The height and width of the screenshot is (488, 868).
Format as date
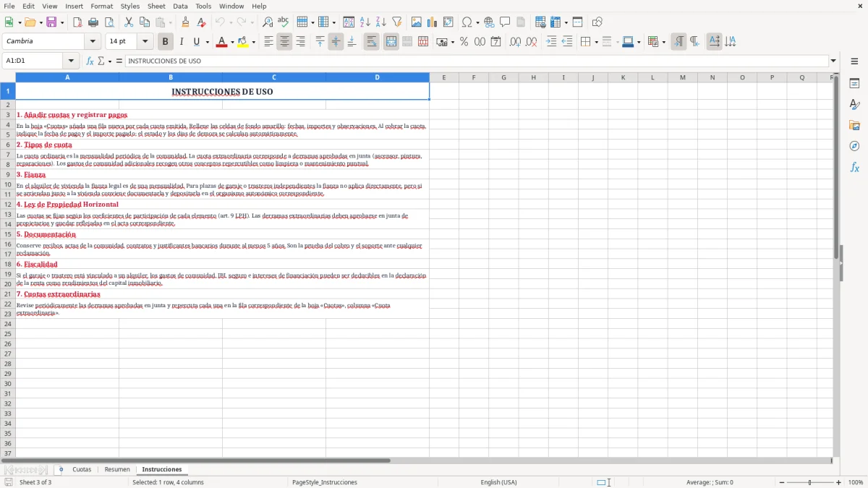(x=495, y=42)
